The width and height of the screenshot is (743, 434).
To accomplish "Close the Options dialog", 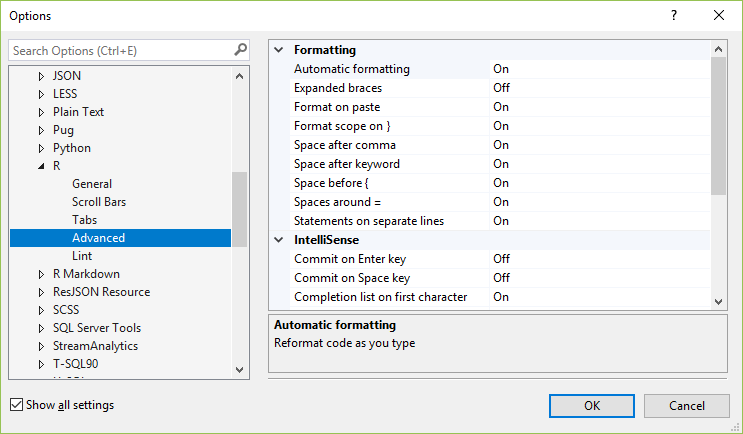I will (x=719, y=15).
